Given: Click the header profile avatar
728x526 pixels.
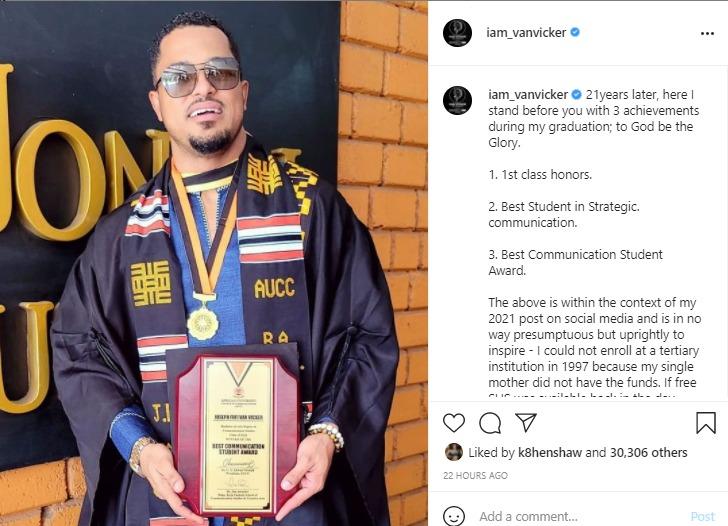Looking at the screenshot, I should coord(457,33).
